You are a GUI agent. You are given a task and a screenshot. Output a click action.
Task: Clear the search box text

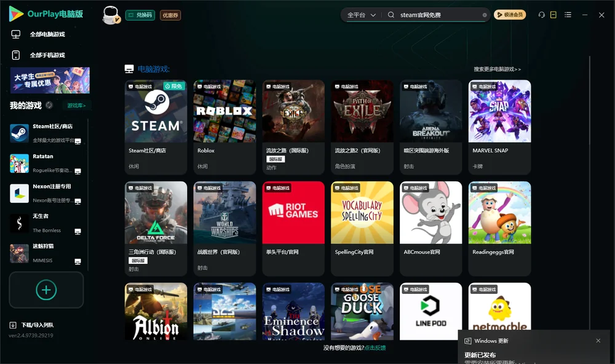[485, 15]
